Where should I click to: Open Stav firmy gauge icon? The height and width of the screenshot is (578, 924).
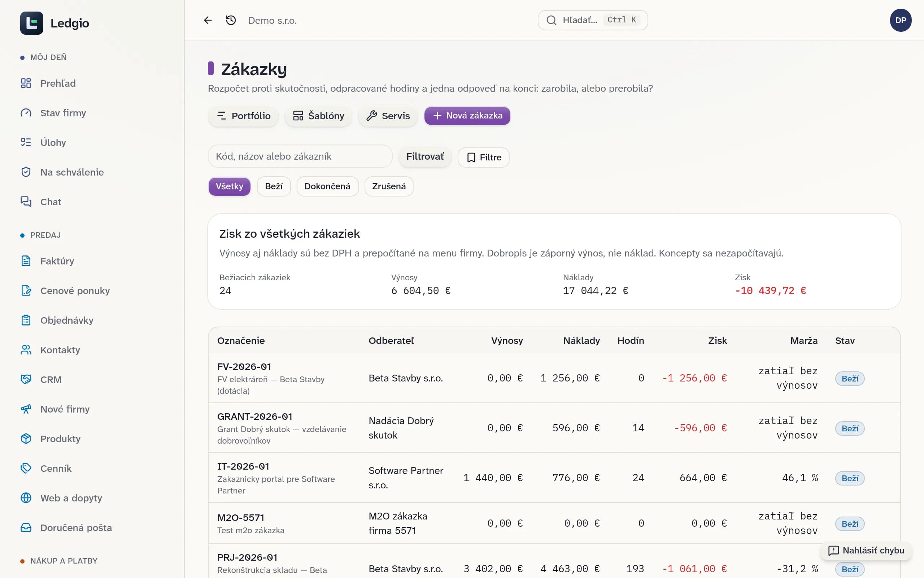26,113
